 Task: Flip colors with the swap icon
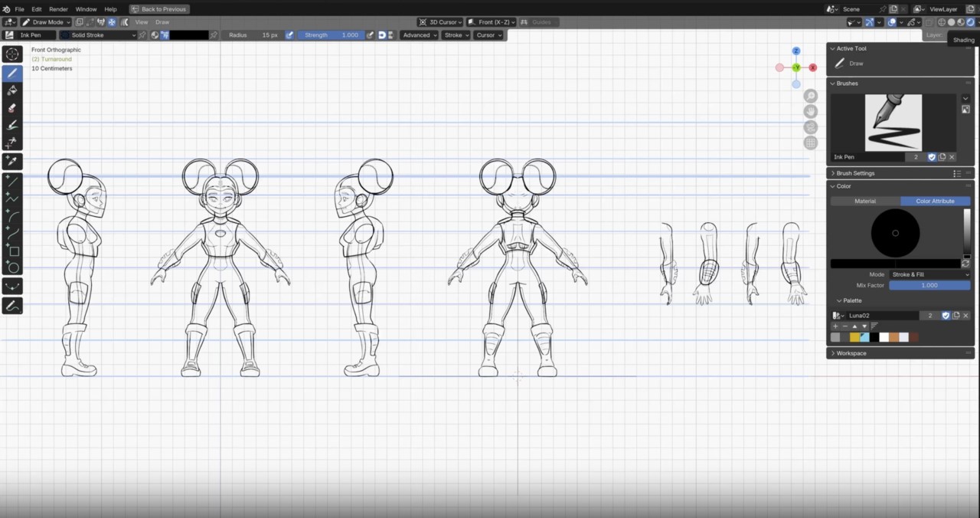965,264
